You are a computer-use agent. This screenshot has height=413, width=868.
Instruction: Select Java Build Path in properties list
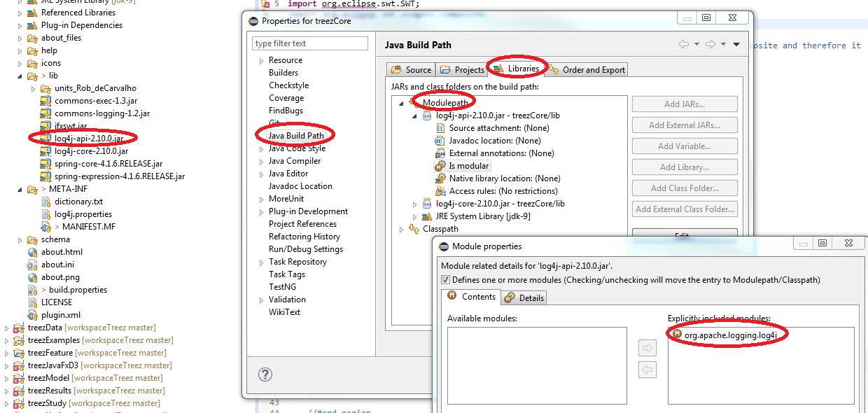coord(296,136)
